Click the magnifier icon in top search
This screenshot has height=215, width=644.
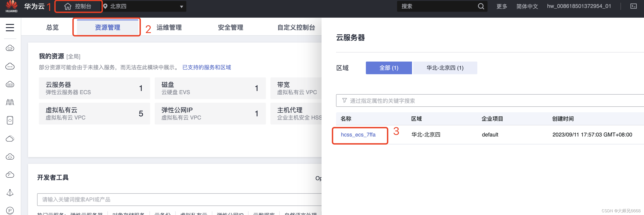[x=481, y=6]
